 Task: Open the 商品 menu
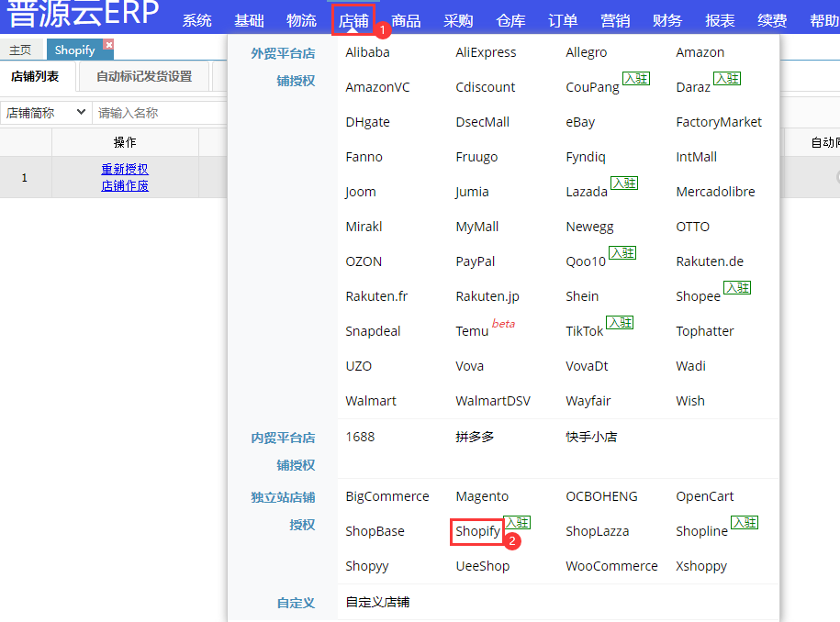(406, 20)
